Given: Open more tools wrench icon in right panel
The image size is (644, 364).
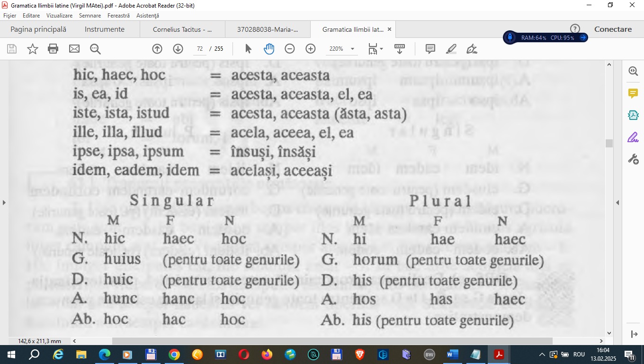Looking at the screenshot, I should [633, 159].
